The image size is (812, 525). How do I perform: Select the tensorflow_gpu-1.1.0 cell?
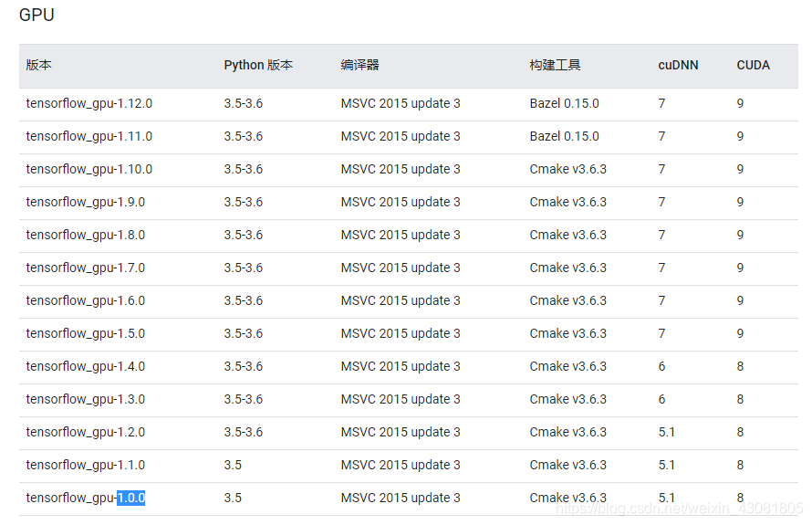pyautogui.click(x=86, y=465)
